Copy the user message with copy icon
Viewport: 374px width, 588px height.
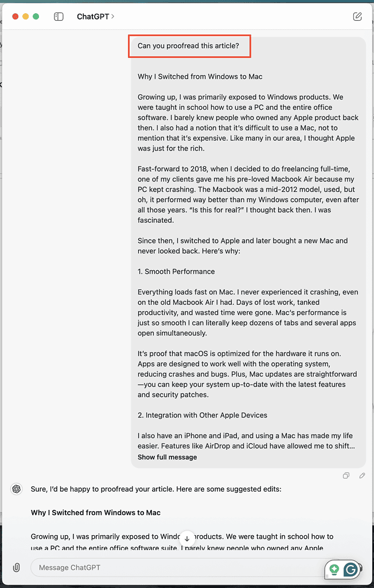point(346,475)
